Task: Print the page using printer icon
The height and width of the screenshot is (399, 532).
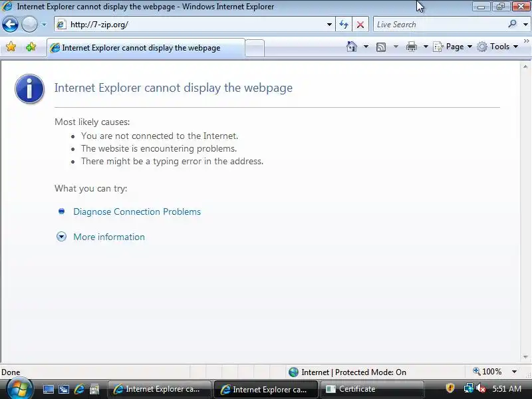Action: click(411, 47)
